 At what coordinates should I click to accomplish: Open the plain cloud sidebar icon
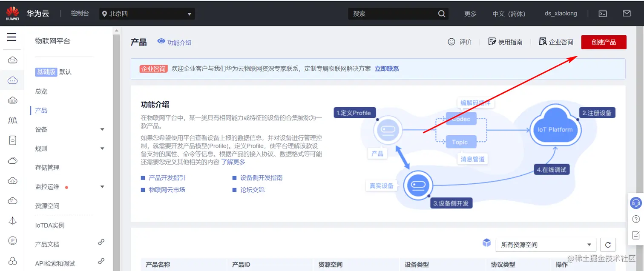(13, 160)
